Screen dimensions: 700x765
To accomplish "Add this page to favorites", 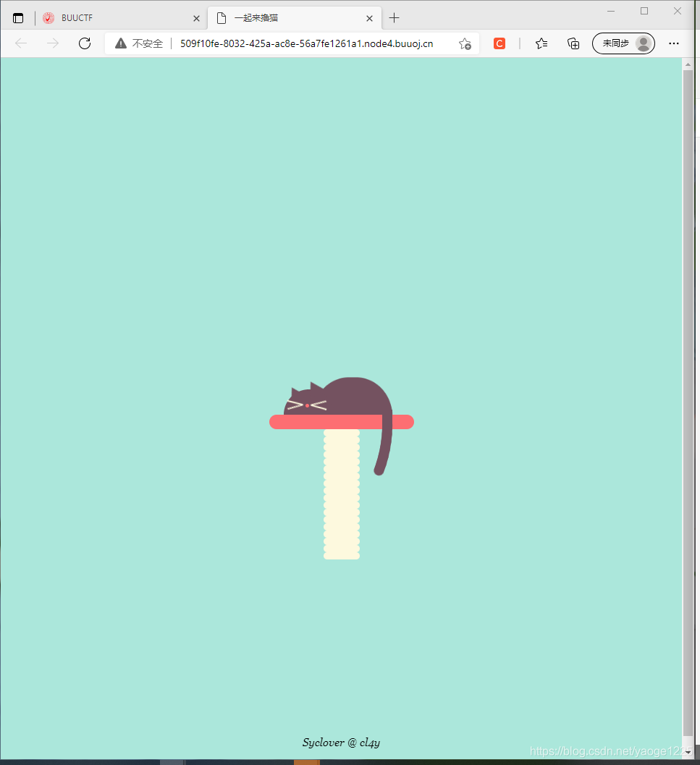I will click(465, 44).
